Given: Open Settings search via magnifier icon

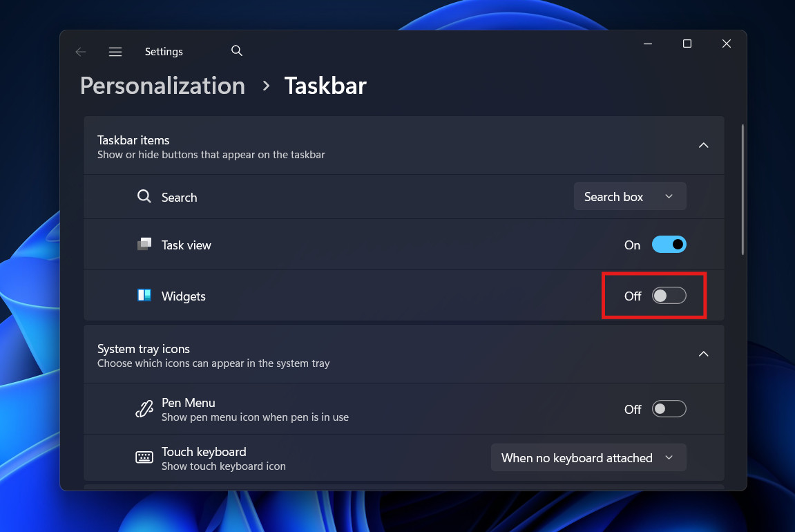Looking at the screenshot, I should 236,50.
